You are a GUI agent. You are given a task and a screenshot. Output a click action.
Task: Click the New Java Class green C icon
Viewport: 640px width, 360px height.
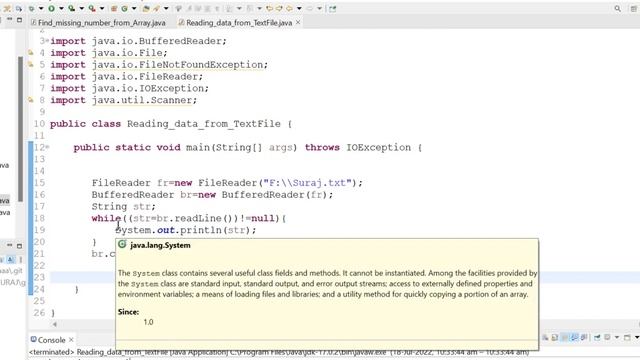click(124, 8)
